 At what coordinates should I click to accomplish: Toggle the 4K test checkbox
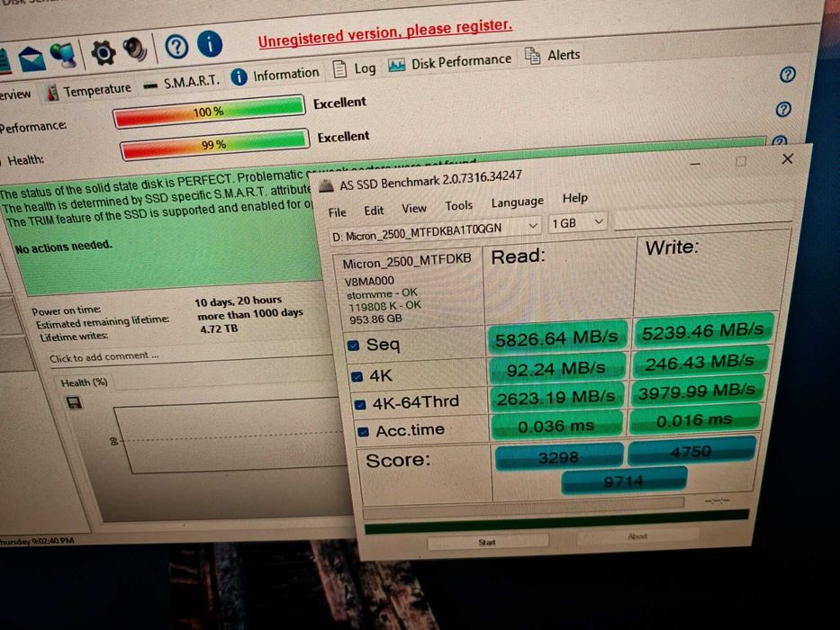[x=357, y=376]
